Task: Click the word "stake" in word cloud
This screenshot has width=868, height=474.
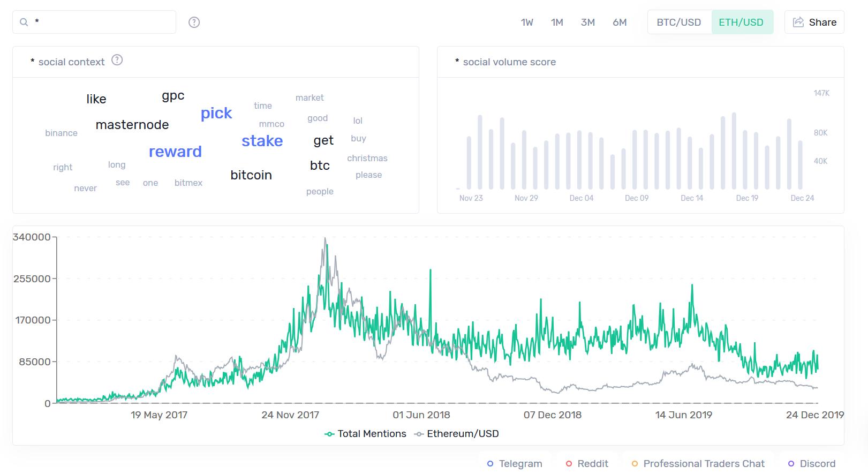Action: click(262, 141)
